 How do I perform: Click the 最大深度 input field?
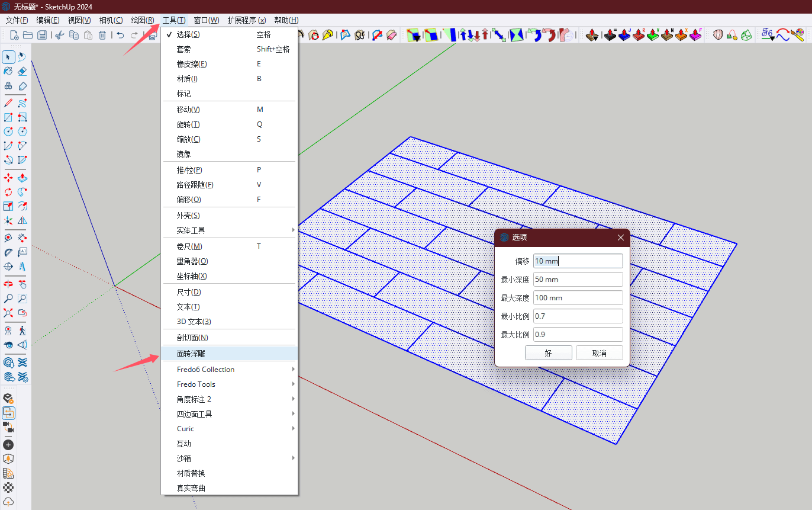(578, 298)
